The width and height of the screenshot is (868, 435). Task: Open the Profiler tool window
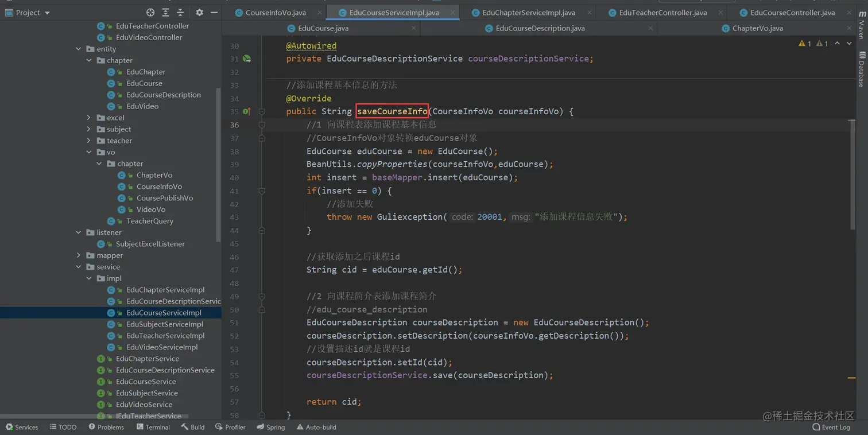tap(231, 427)
